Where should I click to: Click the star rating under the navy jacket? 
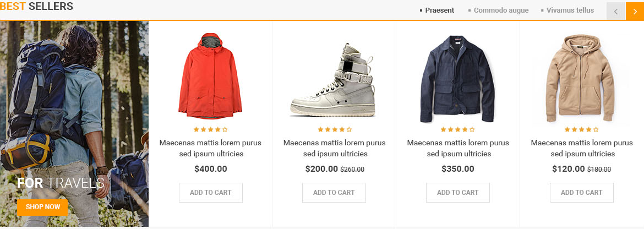(x=457, y=129)
